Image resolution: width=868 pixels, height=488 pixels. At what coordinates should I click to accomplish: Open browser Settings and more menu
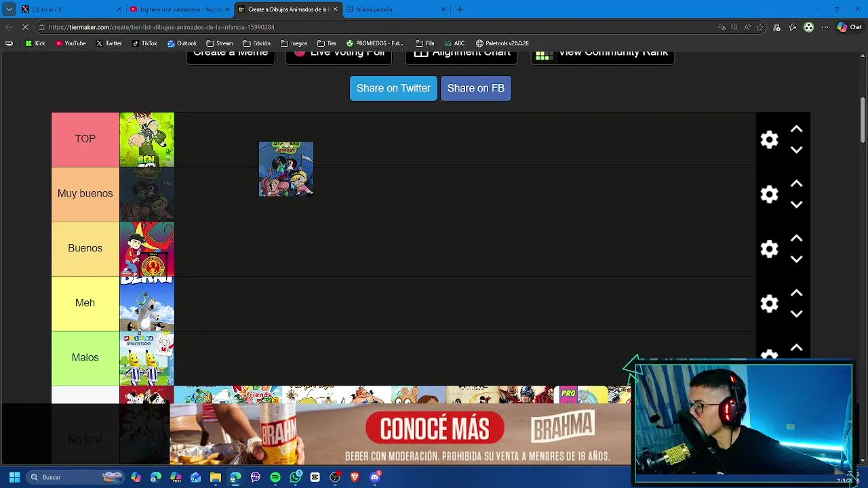(x=825, y=27)
